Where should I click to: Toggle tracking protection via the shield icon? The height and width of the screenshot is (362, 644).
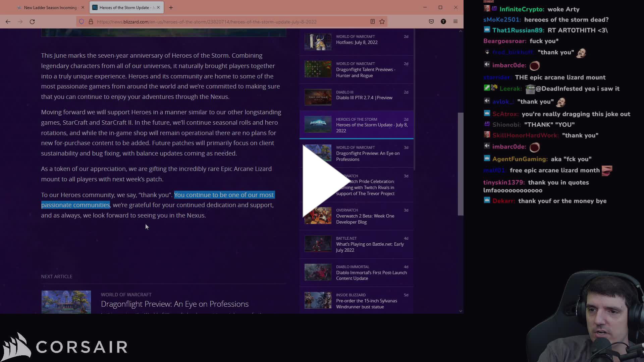82,21
